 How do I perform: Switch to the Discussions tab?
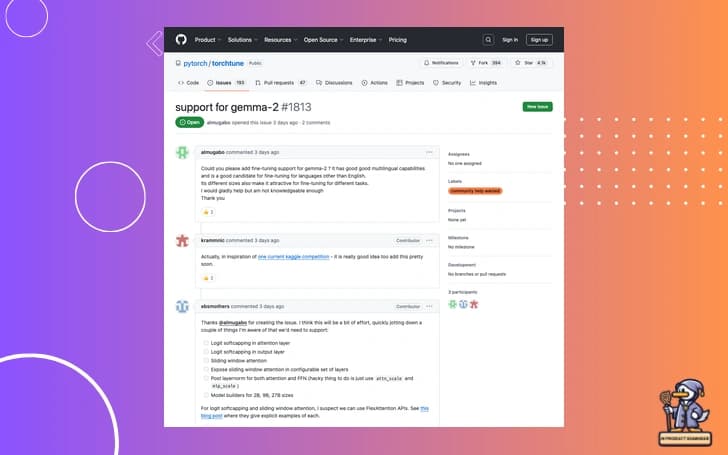334,83
